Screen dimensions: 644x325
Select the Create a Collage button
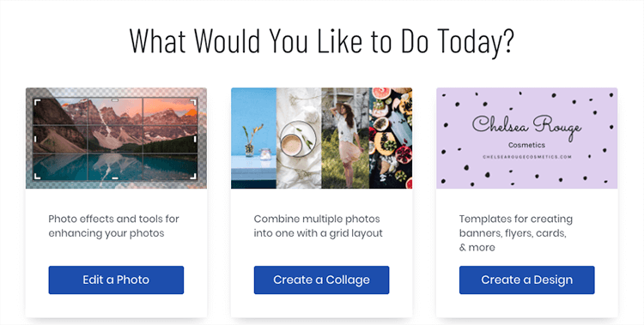[322, 280]
